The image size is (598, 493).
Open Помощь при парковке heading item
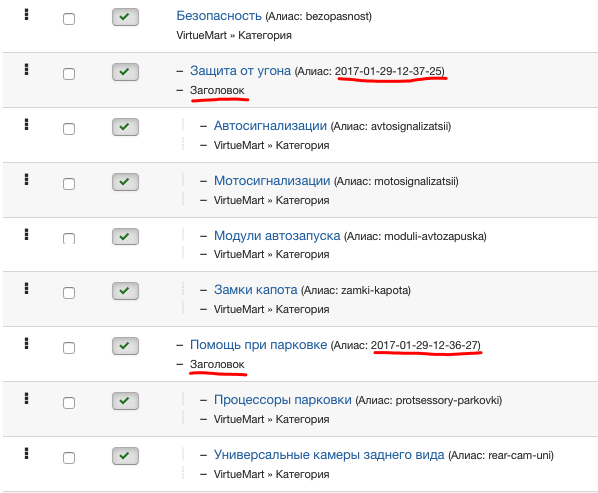pyautogui.click(x=259, y=345)
